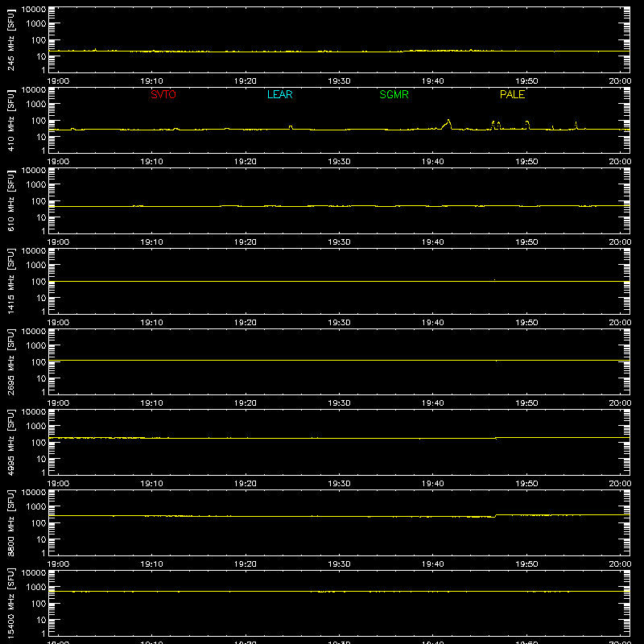Click the 19:30 tick under the 610 MHz plot
The width and height of the screenshot is (644, 644).
click(339, 242)
